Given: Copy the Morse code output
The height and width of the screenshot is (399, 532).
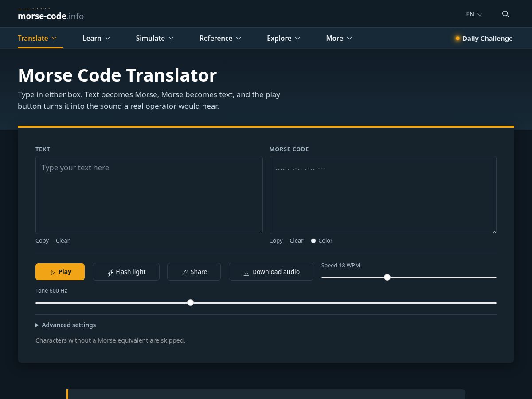Looking at the screenshot, I should [276, 240].
